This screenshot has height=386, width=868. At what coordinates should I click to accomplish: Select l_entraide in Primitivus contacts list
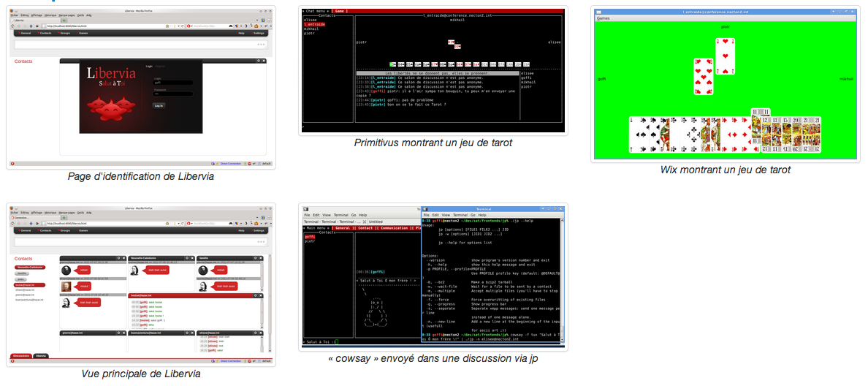point(314,24)
